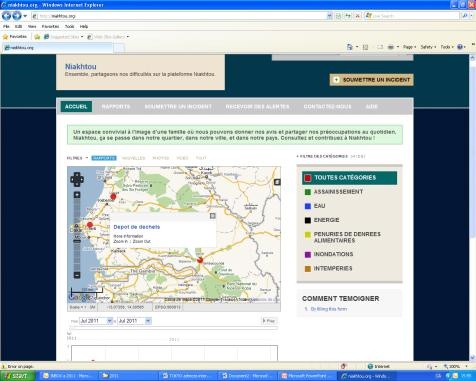
Task: Click the Add to Favorites Bar icon
Action: [37, 37]
